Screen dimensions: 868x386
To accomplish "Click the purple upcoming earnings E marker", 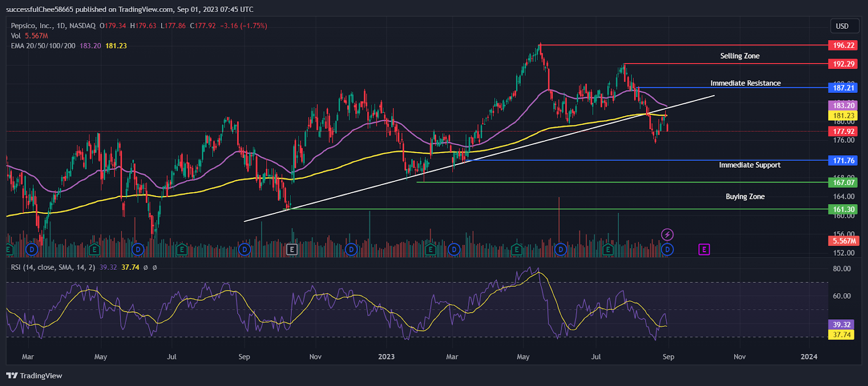I will tap(704, 250).
